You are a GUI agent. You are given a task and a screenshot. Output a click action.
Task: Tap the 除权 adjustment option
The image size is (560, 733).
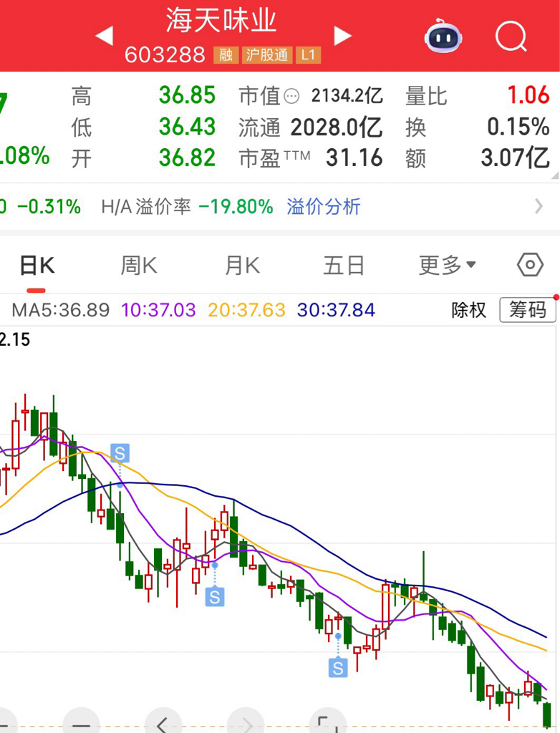click(x=469, y=309)
